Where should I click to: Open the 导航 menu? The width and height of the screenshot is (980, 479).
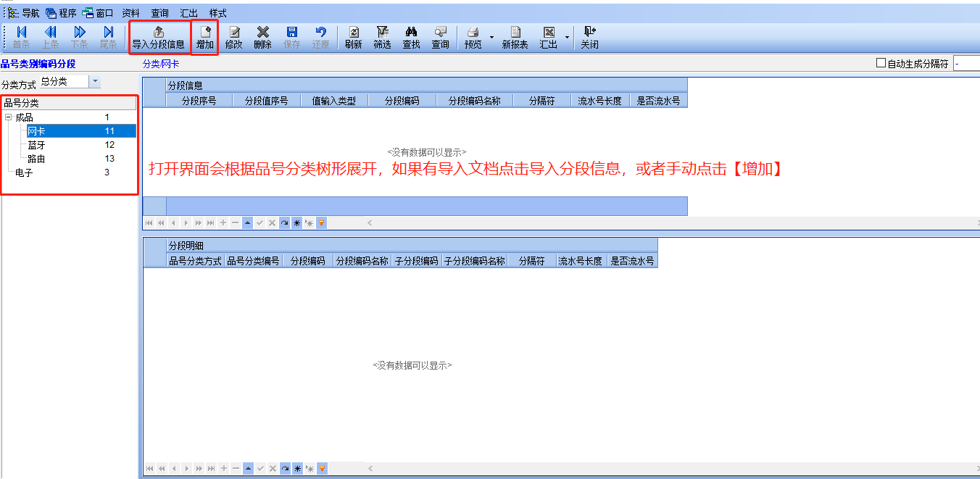(x=24, y=13)
